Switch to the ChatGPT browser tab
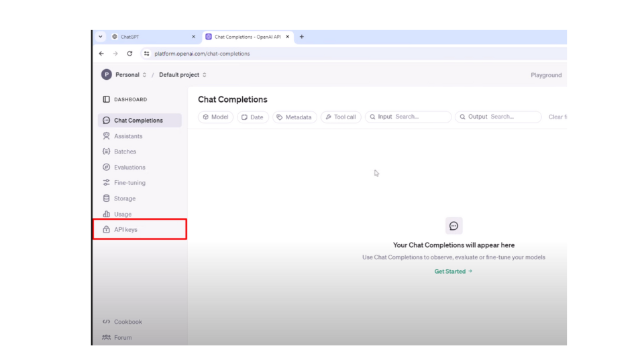This screenshot has height=362, width=644. 154,37
